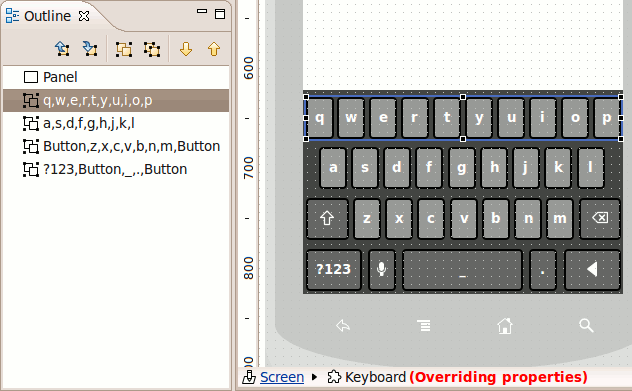
Task: Open the Screen breadcrumb link
Action: (x=282, y=377)
